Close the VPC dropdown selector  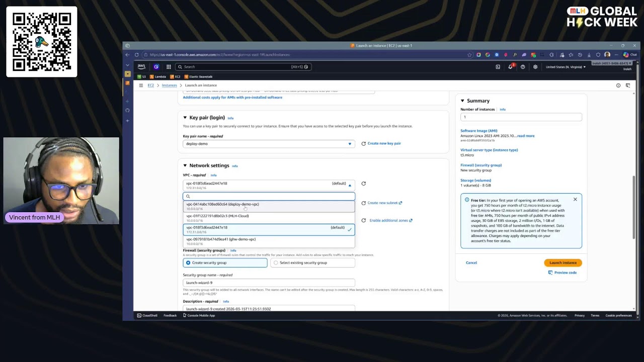coord(269,185)
